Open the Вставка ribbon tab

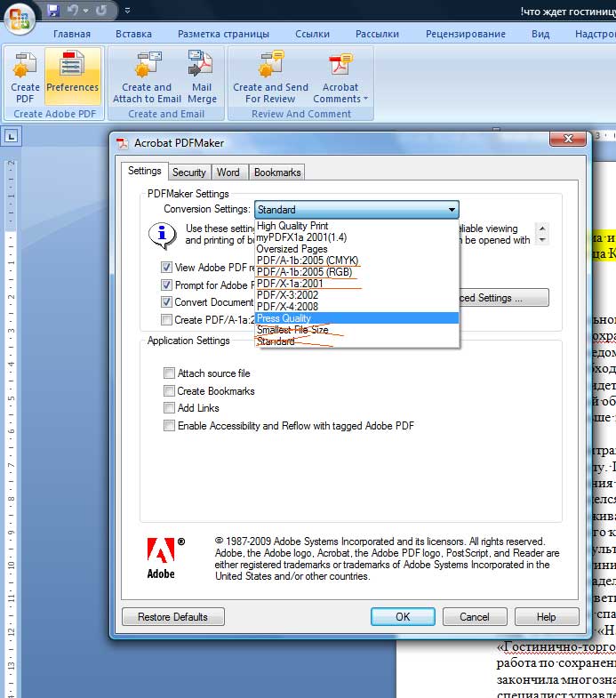tap(133, 34)
